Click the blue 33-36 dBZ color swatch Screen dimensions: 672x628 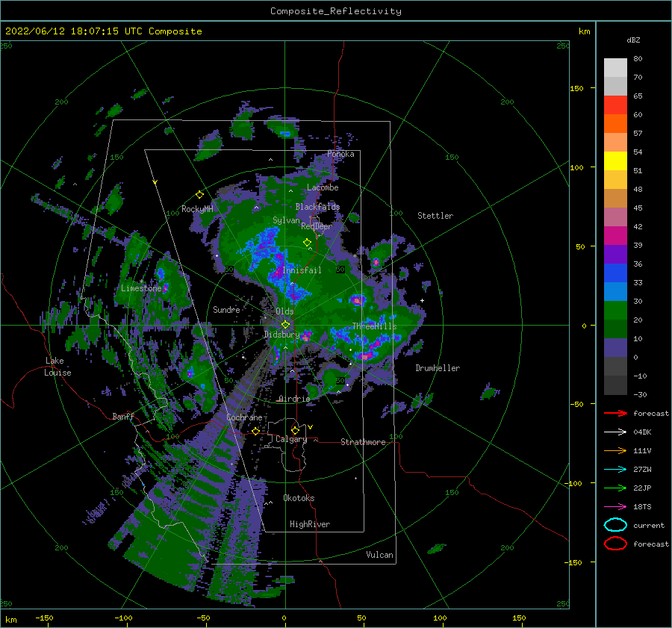point(615,273)
